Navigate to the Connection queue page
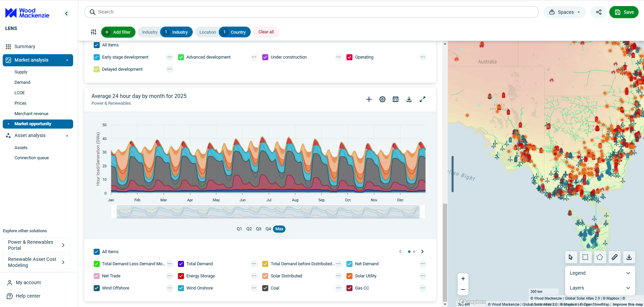The image size is (644, 307). click(x=31, y=158)
